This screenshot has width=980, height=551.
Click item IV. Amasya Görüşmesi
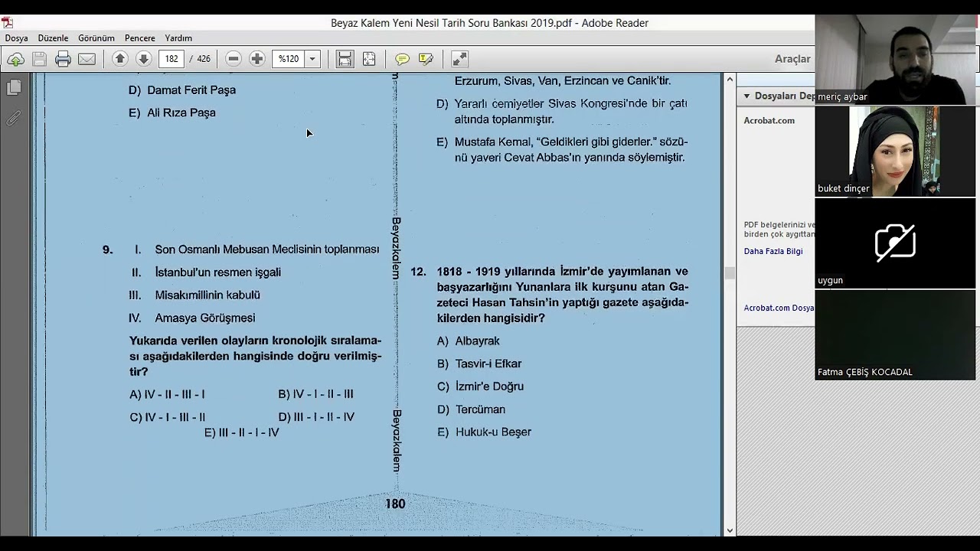(192, 318)
